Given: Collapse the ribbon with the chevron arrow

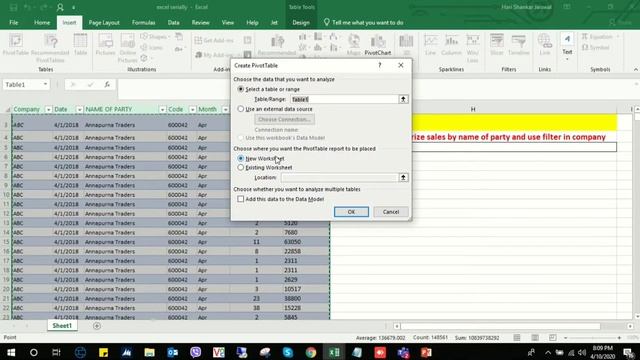Looking at the screenshot, I should pos(636,70).
